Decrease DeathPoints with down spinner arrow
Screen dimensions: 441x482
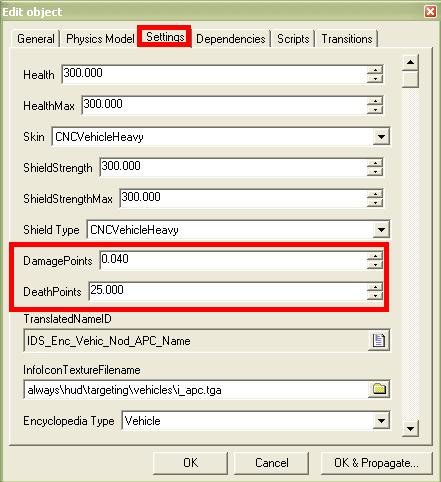click(375, 295)
